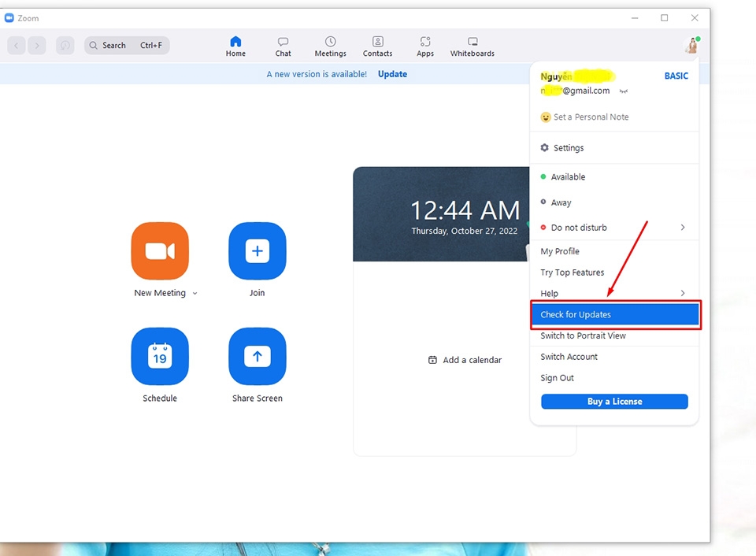The height and width of the screenshot is (556, 756).
Task: Expand Do not disturb duration submenu arrow
Action: tap(683, 227)
